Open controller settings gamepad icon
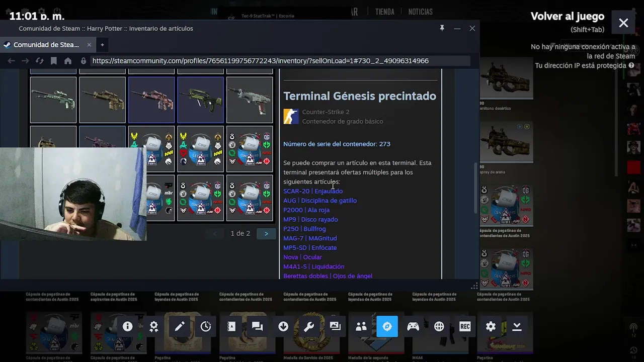644x362 pixels. (413, 326)
